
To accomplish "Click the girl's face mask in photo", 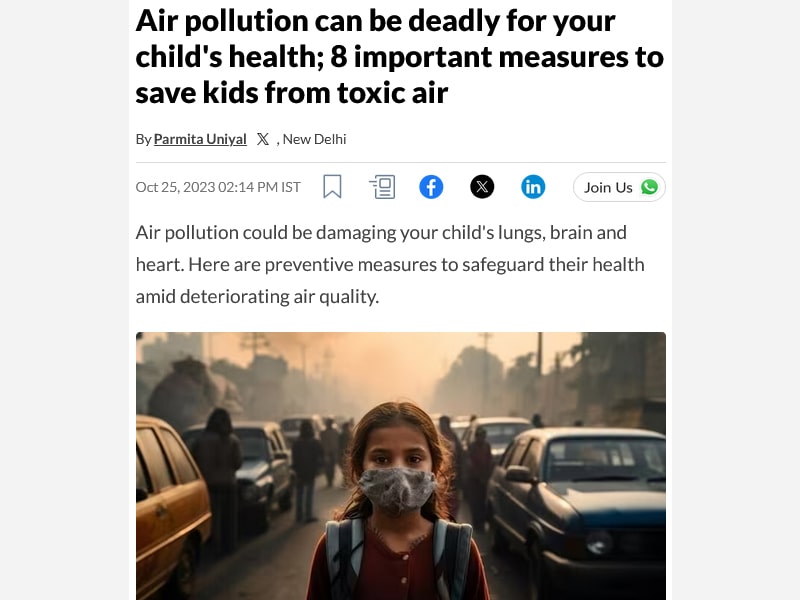I will [x=397, y=490].
